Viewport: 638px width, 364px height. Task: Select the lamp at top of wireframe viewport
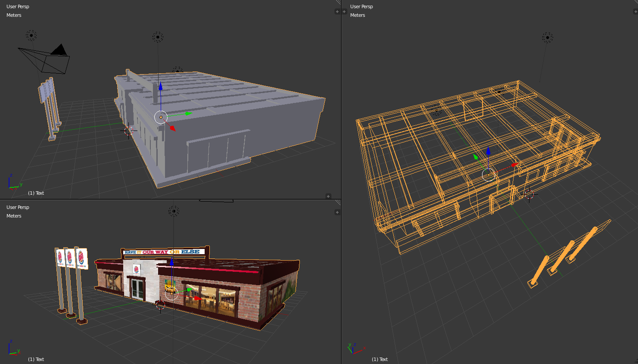point(547,37)
